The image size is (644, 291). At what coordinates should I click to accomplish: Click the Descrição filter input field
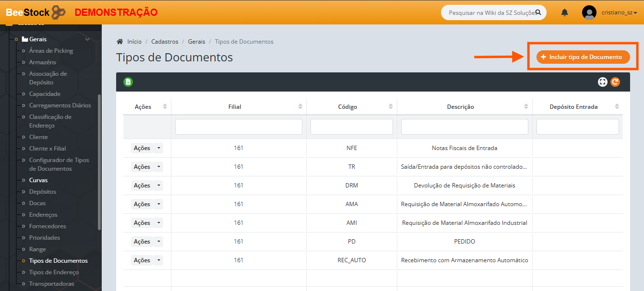click(465, 127)
